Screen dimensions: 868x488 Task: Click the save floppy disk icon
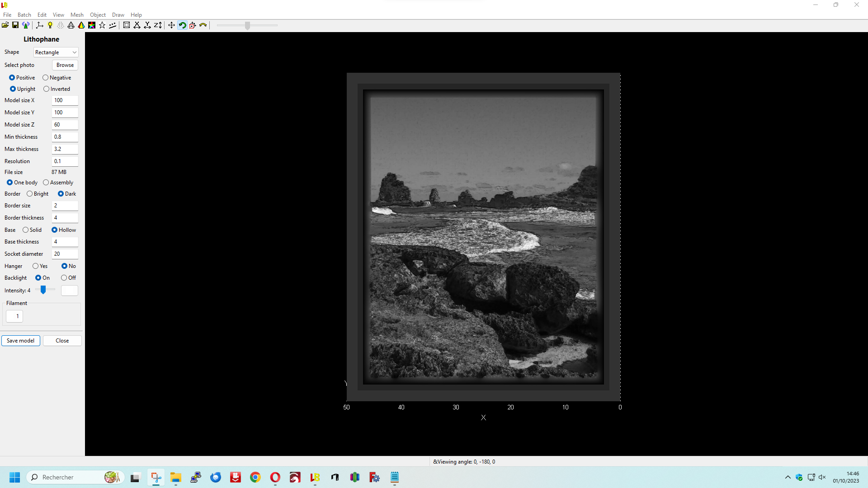click(15, 25)
